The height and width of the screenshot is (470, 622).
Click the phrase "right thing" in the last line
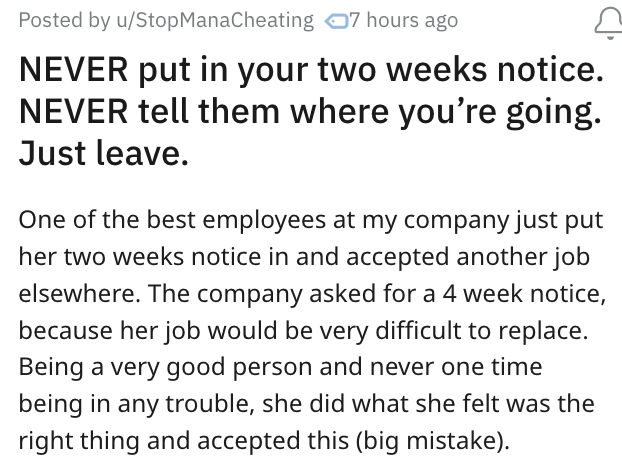pos(70,440)
